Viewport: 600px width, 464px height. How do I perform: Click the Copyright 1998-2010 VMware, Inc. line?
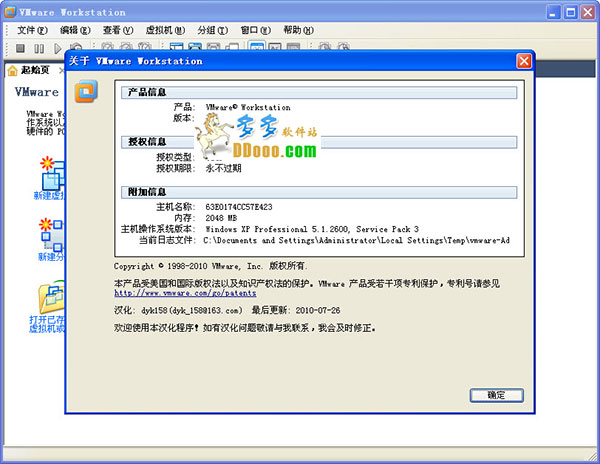point(210,266)
